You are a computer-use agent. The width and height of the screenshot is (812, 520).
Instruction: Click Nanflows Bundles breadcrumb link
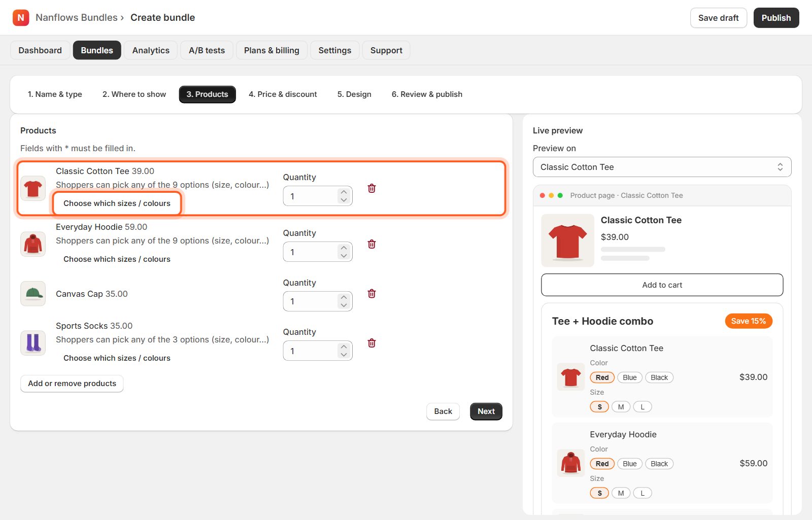[x=76, y=18]
